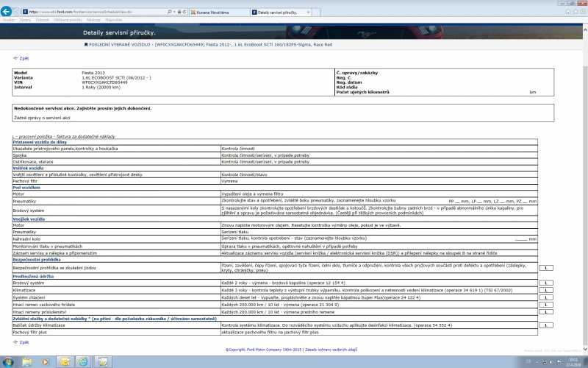Focus the ford.com address bar
The image size is (588, 368).
(x=96, y=12)
